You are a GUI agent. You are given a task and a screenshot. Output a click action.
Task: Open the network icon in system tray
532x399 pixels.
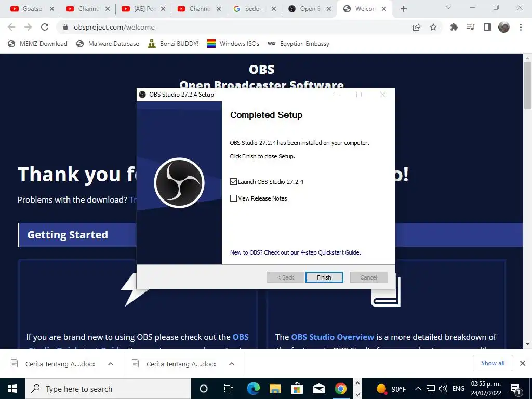point(431,389)
